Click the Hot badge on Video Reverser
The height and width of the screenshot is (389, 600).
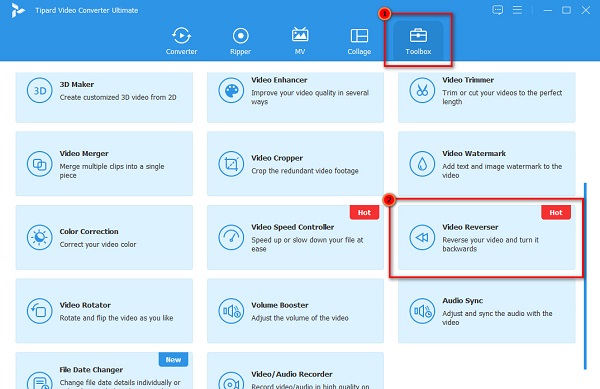[556, 212]
